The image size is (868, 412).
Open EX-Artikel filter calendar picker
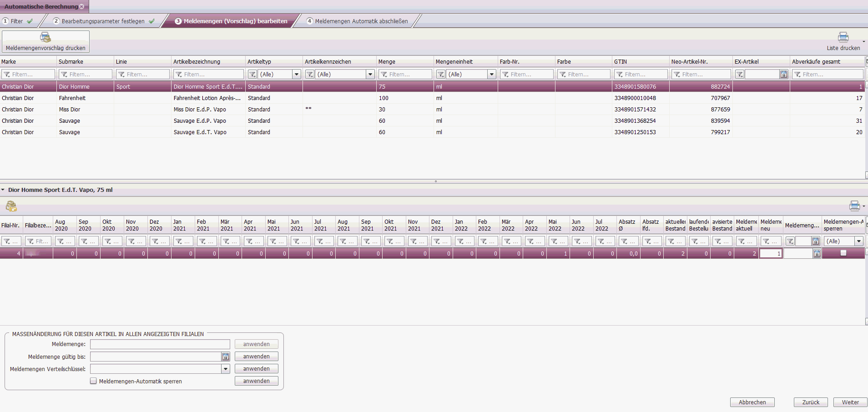[x=784, y=74]
